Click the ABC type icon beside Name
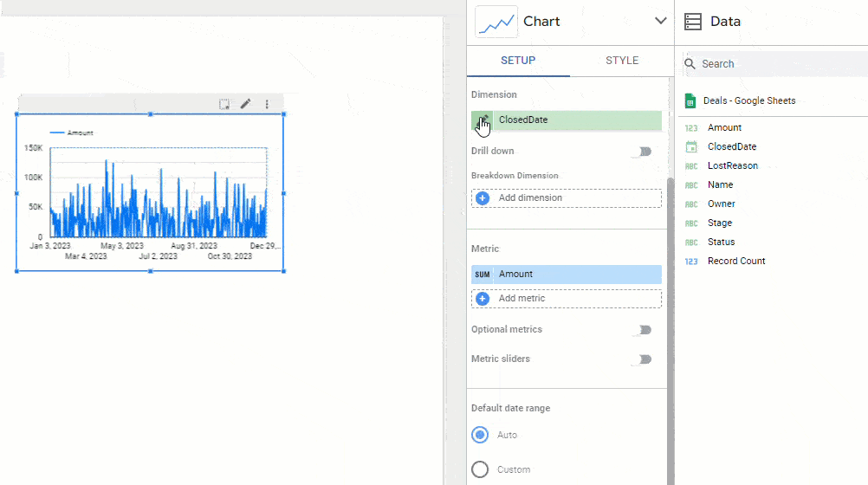 click(691, 185)
